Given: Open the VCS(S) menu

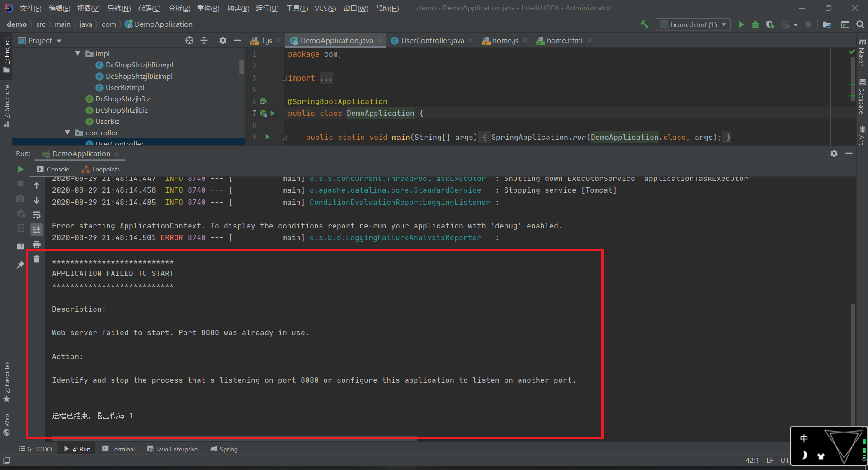Looking at the screenshot, I should (x=325, y=8).
